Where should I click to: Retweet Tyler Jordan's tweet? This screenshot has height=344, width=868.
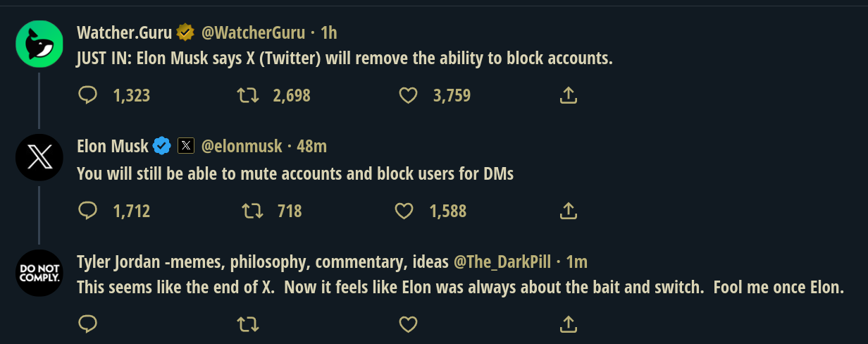click(247, 324)
